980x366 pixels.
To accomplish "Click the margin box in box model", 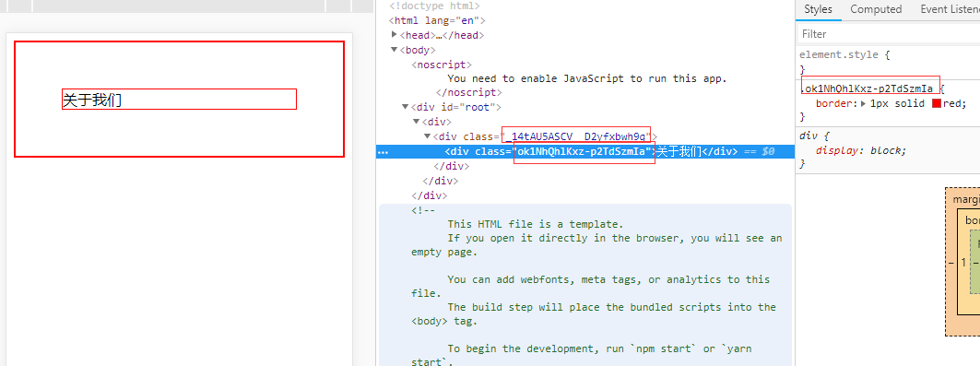I will [962, 199].
